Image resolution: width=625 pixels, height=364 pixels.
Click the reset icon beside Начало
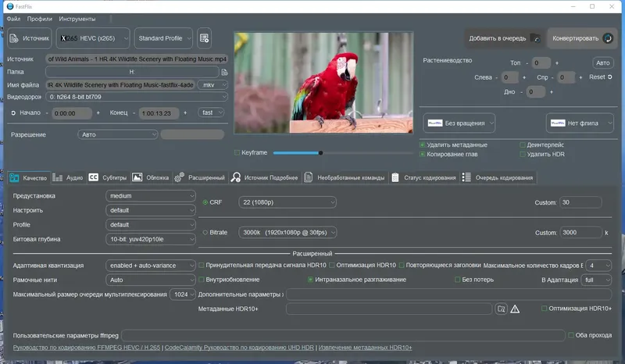click(x=13, y=112)
